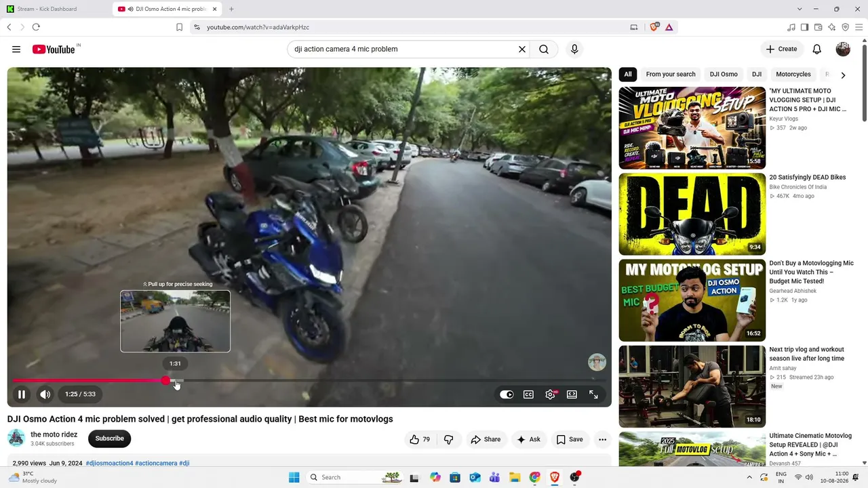This screenshot has height=488, width=868.
Task: Open the YouTube hamburger guide menu
Action: 16,49
